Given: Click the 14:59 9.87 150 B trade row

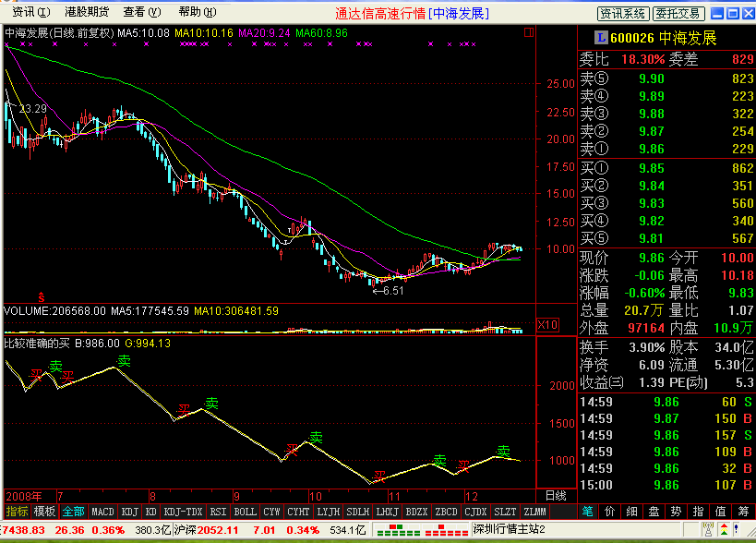Looking at the screenshot, I should pyautogui.click(x=666, y=418).
